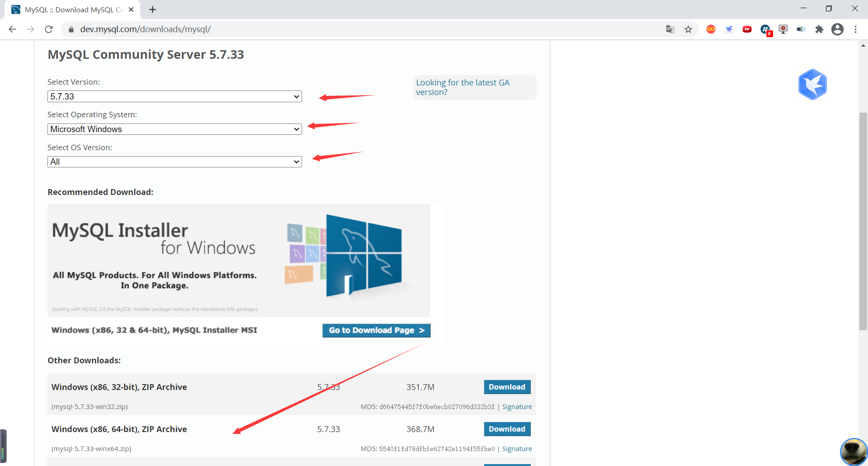
Task: Open the orange infinity extension
Action: click(711, 29)
